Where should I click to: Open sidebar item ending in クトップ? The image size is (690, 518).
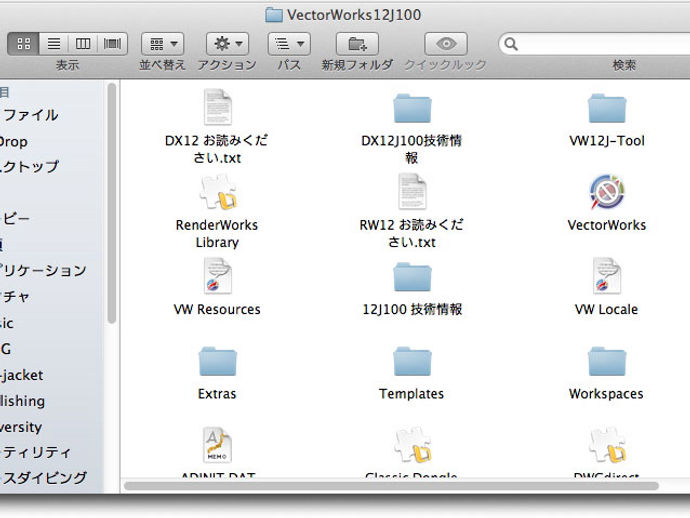tap(29, 166)
